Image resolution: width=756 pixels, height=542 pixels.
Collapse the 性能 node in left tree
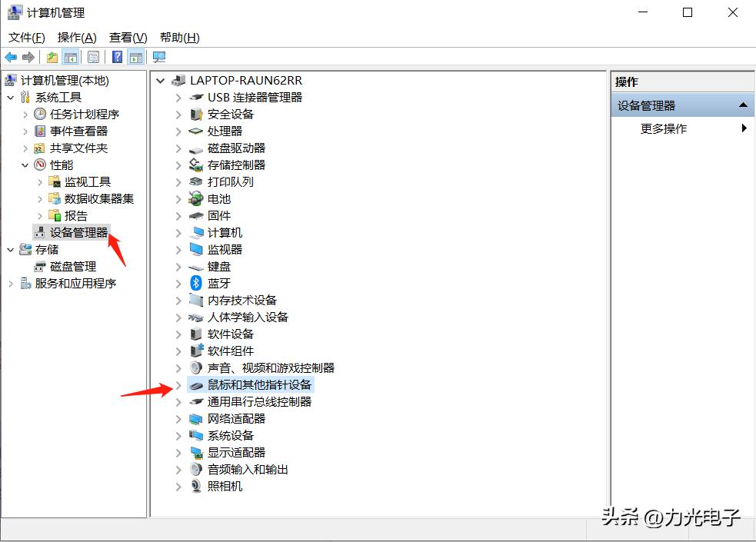click(24, 165)
